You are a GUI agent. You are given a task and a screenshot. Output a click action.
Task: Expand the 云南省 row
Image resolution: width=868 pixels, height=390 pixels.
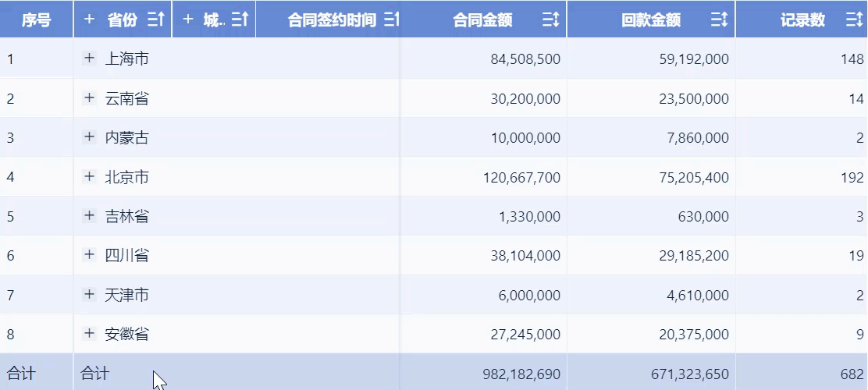tap(89, 98)
